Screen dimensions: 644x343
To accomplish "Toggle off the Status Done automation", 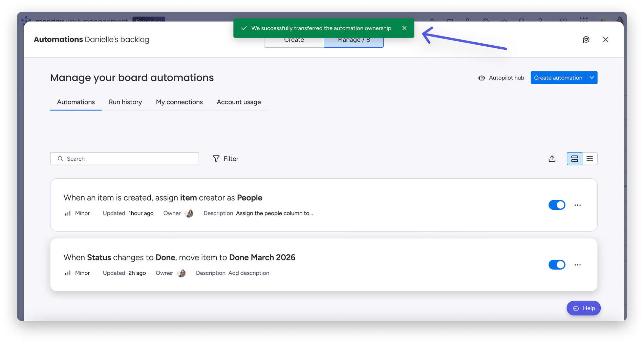I will coord(557,265).
